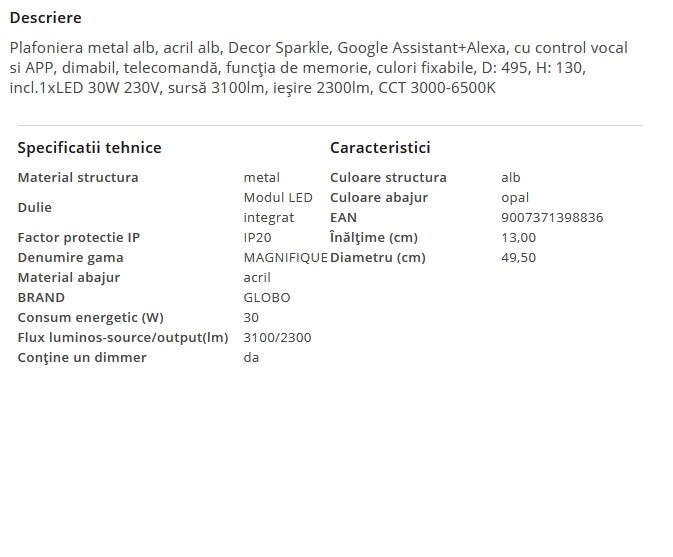Click the Caracteristici heading

[380, 148]
